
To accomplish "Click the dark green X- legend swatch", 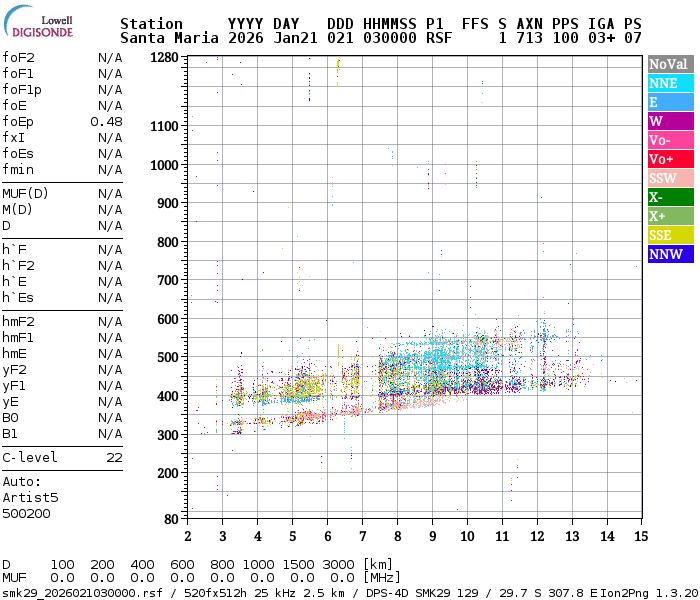I will (669, 197).
